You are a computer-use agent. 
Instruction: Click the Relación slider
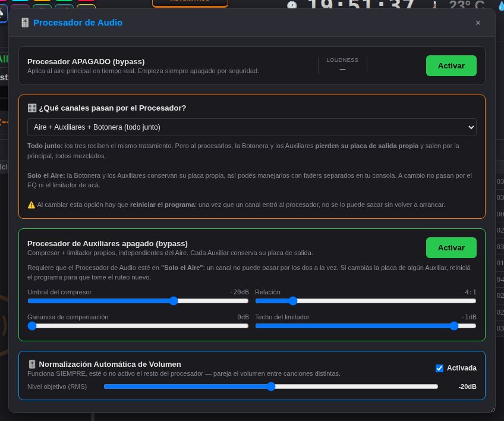366,301
